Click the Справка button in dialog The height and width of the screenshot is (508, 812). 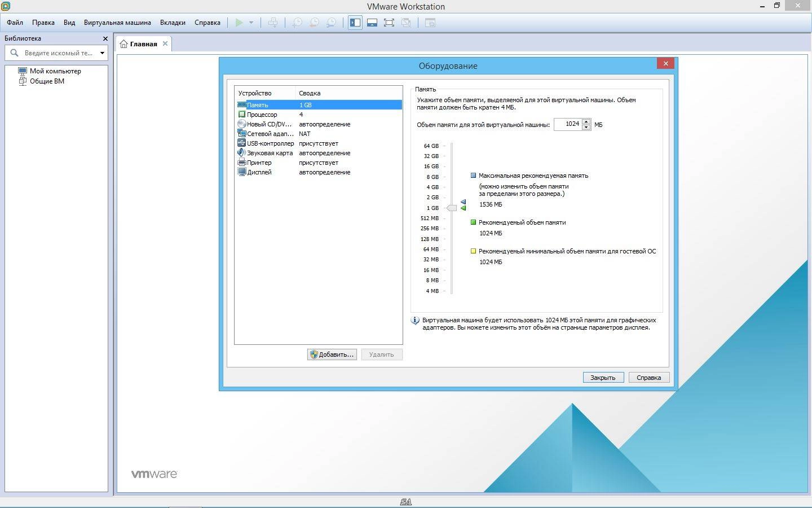tap(648, 378)
